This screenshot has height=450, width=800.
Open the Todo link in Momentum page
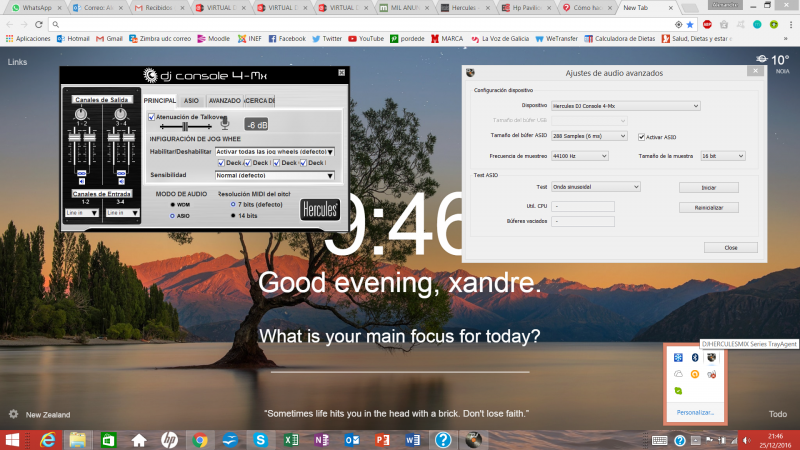tap(778, 414)
